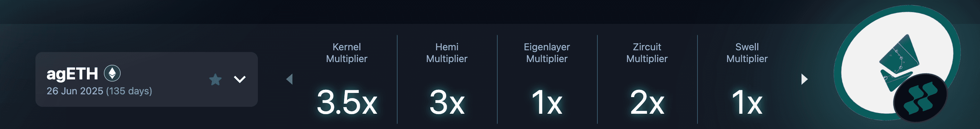Click the 3.5x Kernel multiplier value
This screenshot has width=980, height=129.
(x=347, y=102)
